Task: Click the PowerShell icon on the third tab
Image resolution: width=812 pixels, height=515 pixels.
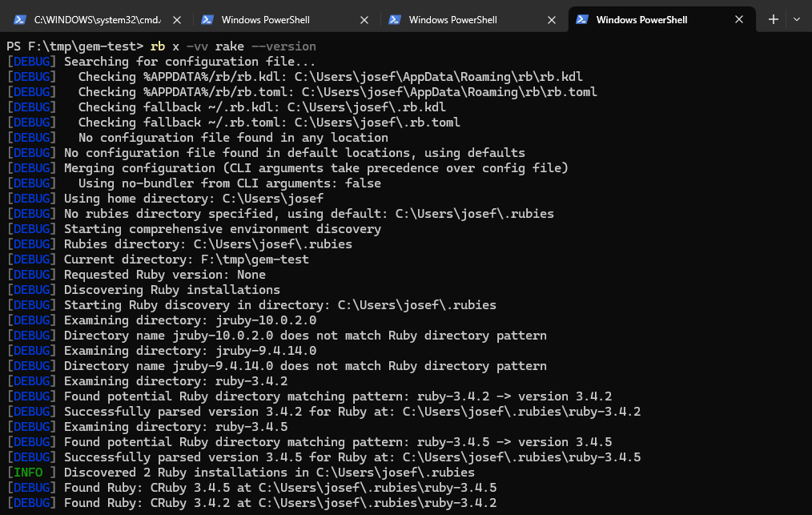Action: tap(394, 19)
